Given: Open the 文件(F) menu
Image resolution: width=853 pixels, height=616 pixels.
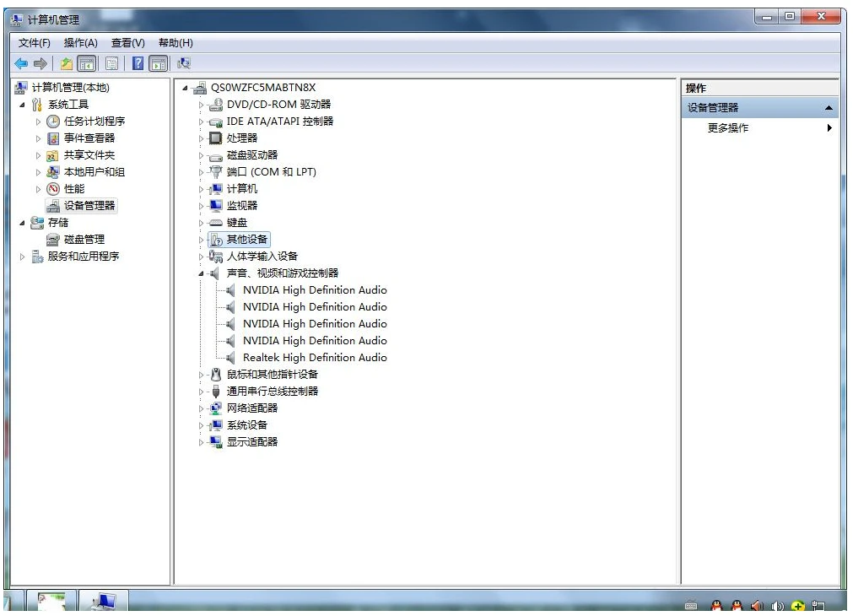Looking at the screenshot, I should [35, 43].
